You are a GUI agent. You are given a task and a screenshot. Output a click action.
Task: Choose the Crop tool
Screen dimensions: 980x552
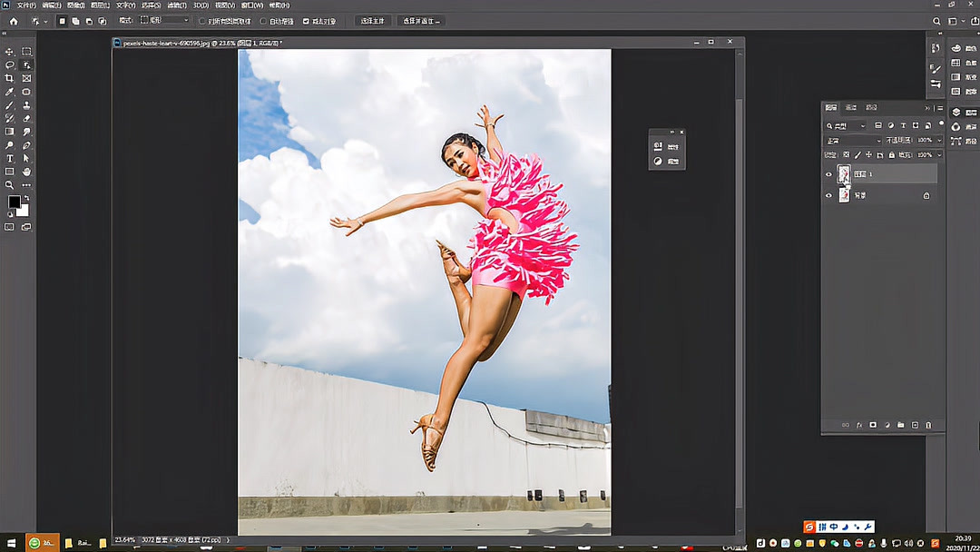click(x=10, y=78)
